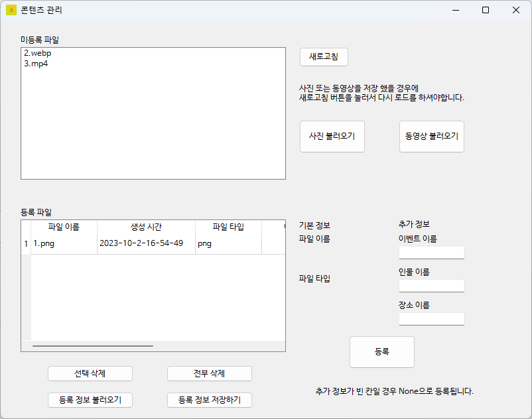Focus the 장소 이름 input field

pos(432,319)
